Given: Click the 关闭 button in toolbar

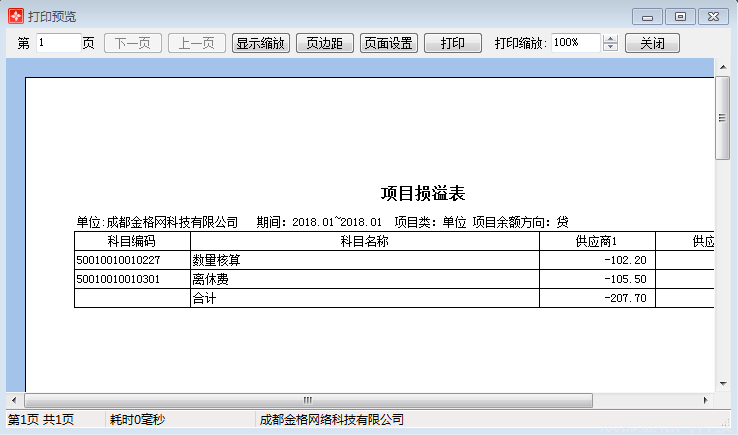Looking at the screenshot, I should pyautogui.click(x=652, y=43).
